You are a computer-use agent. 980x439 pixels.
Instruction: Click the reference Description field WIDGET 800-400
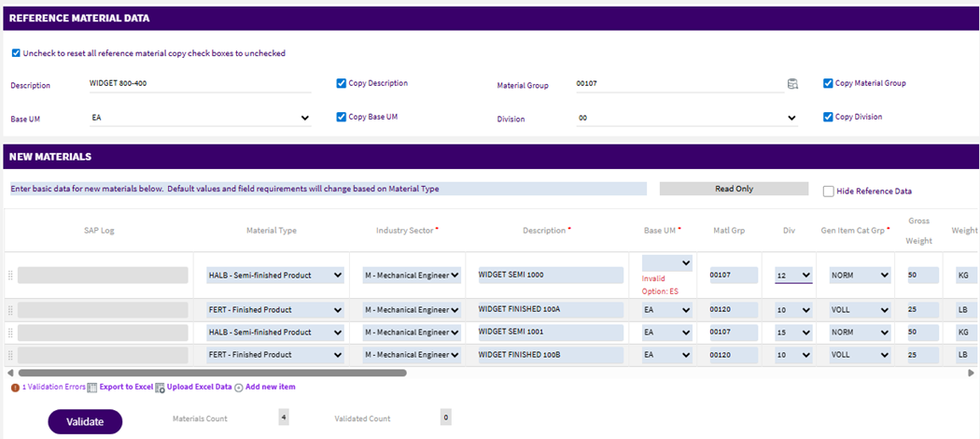coord(201,84)
